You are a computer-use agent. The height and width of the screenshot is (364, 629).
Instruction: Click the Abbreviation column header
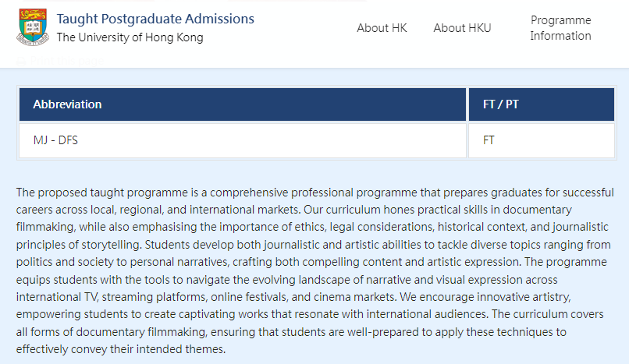point(242,104)
